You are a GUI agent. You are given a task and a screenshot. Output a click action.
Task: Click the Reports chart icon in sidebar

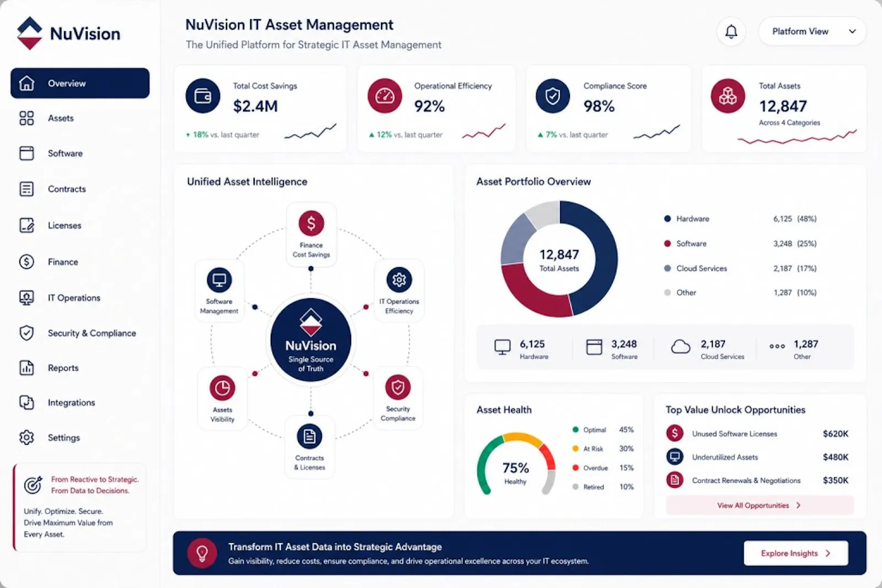(26, 368)
